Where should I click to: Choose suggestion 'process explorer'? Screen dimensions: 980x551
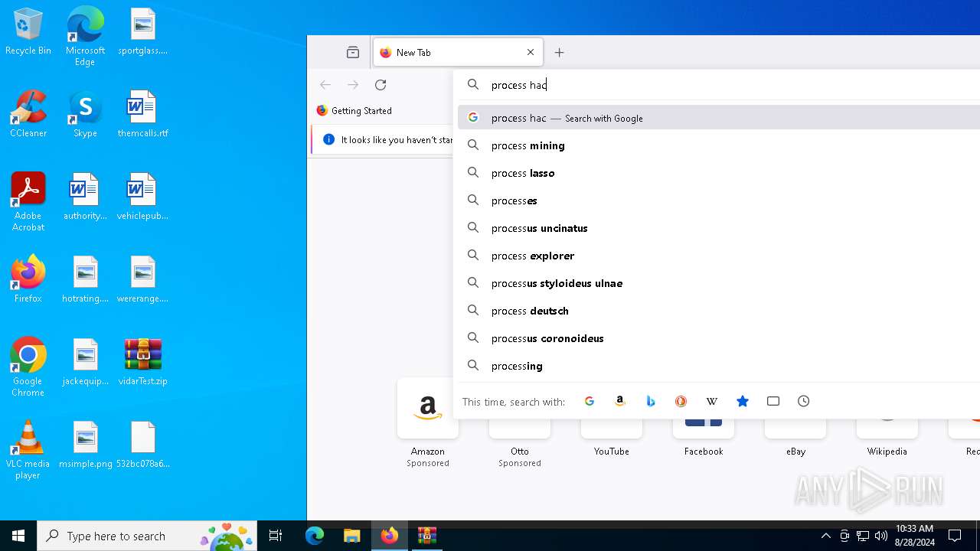(719, 256)
